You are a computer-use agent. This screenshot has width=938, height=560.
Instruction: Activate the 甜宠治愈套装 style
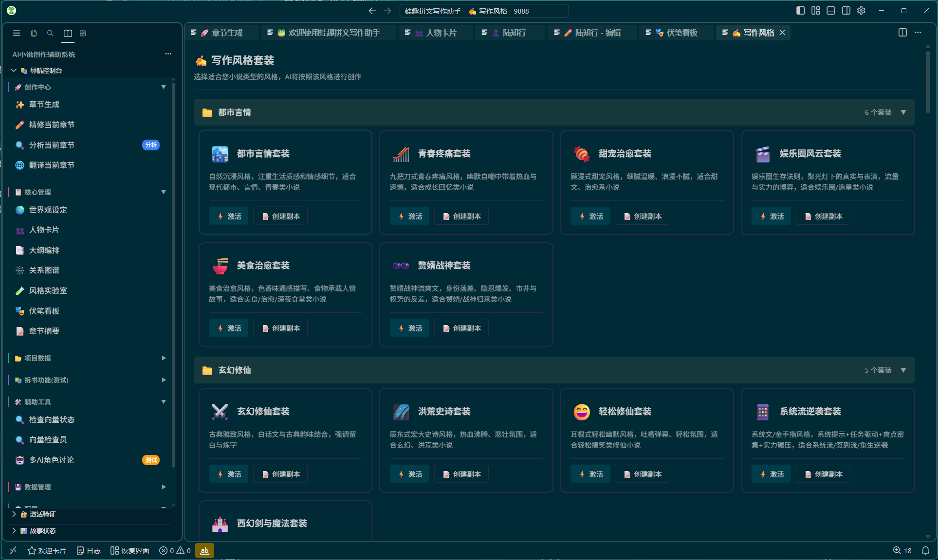coord(590,217)
